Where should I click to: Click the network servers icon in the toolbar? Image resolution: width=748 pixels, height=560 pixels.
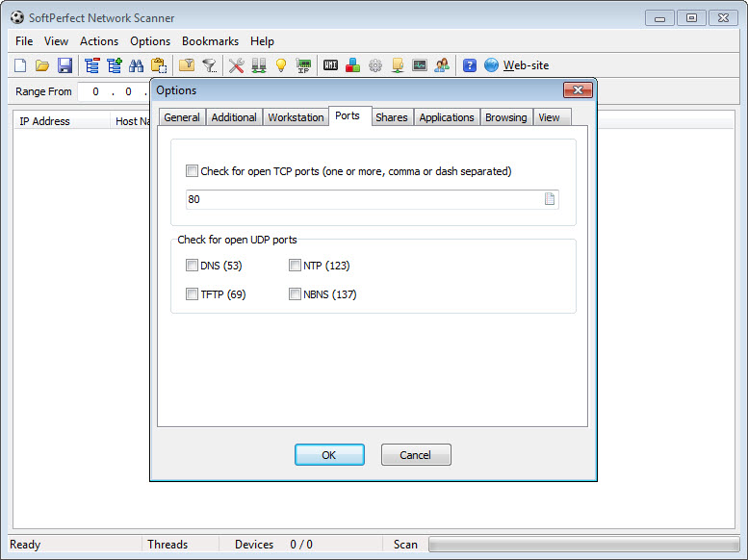[259, 65]
